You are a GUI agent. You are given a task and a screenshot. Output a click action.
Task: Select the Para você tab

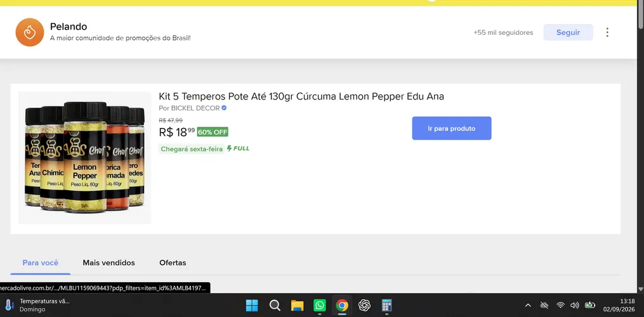point(40,263)
